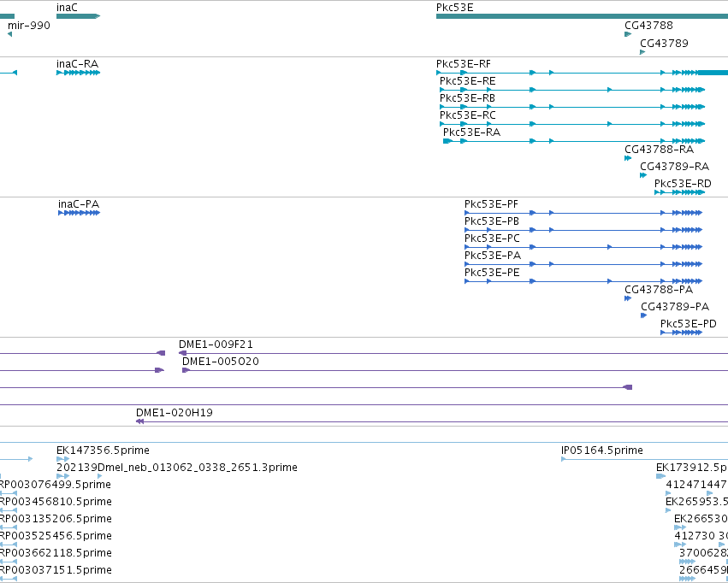This screenshot has height=583, width=728.
Task: Select the Pkc53E-RF transcript label
Action: (x=464, y=63)
